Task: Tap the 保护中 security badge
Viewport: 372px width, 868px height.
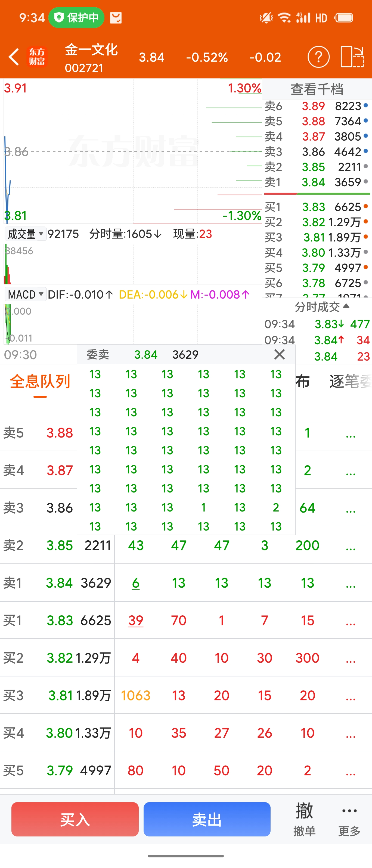Action: pyautogui.click(x=76, y=17)
